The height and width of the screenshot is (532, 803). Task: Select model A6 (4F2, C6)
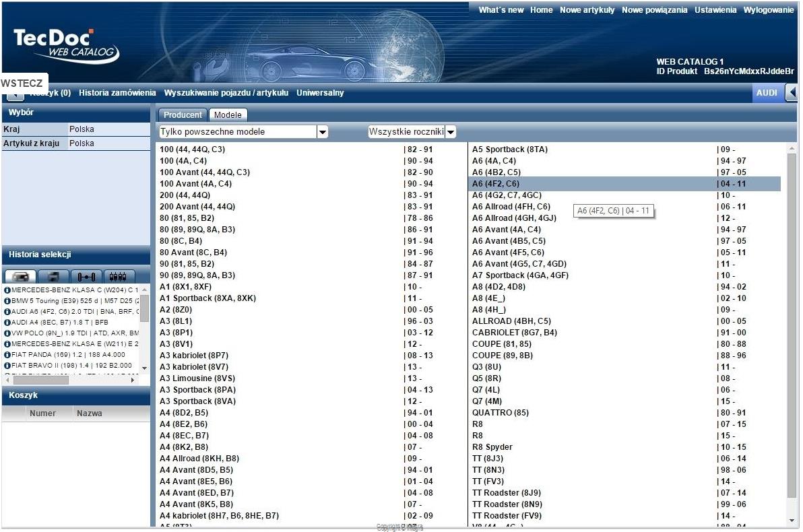pyautogui.click(x=624, y=184)
